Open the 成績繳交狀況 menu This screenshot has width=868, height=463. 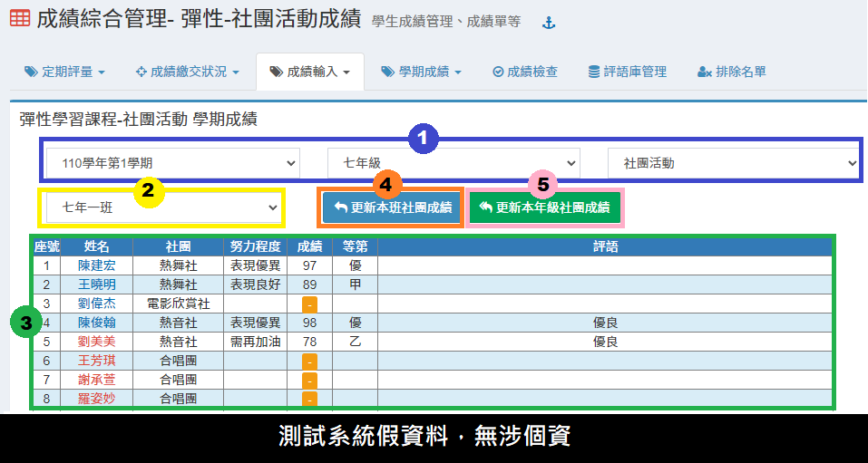[x=187, y=72]
